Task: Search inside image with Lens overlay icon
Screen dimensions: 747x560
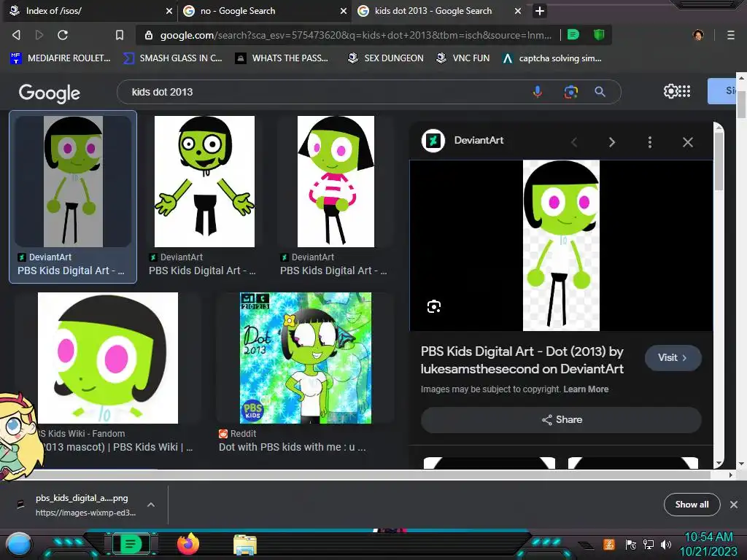Action: [433, 306]
